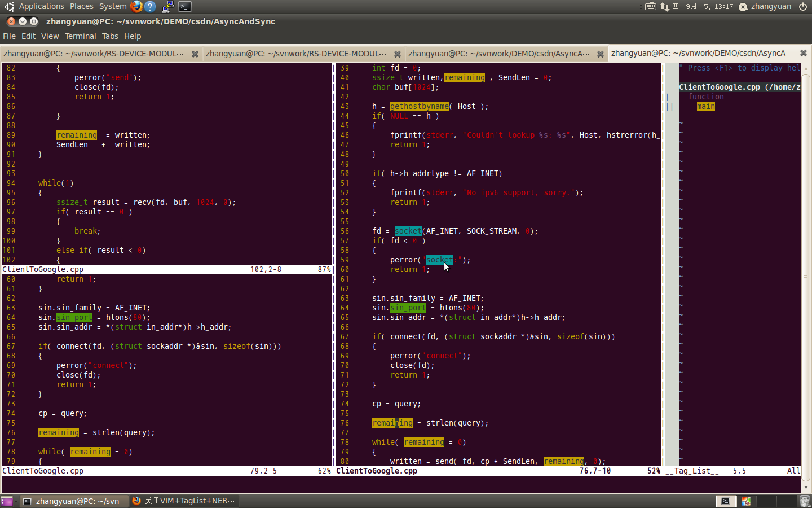Click the zhangyuan user name in top panel
Screen dimensions: 812x508
coord(771,7)
